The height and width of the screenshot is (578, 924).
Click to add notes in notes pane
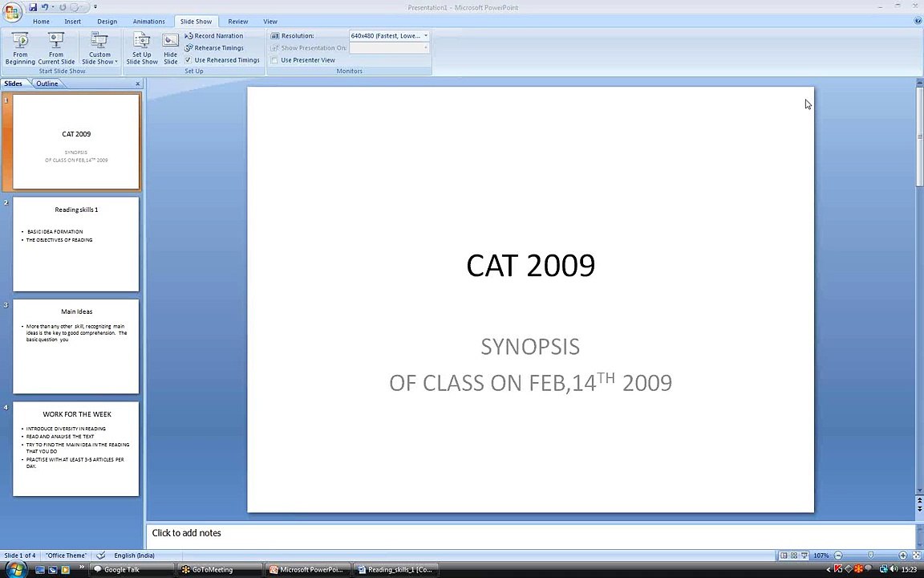click(x=186, y=532)
